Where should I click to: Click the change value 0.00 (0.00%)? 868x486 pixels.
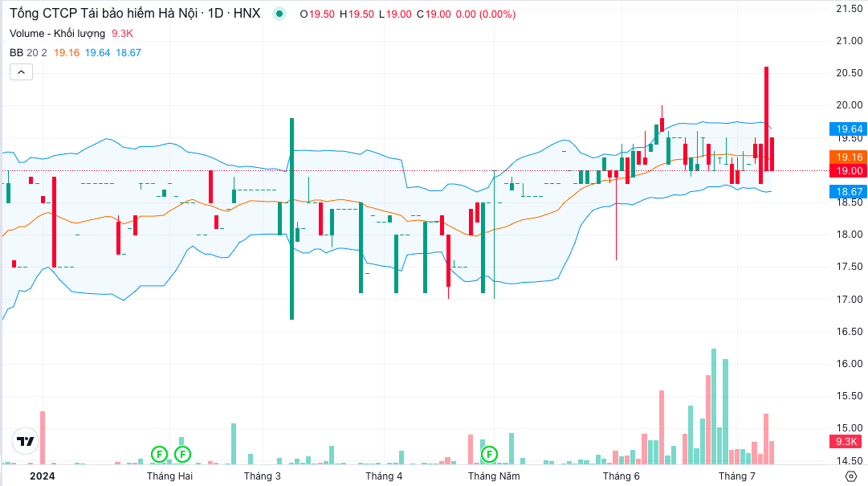486,14
